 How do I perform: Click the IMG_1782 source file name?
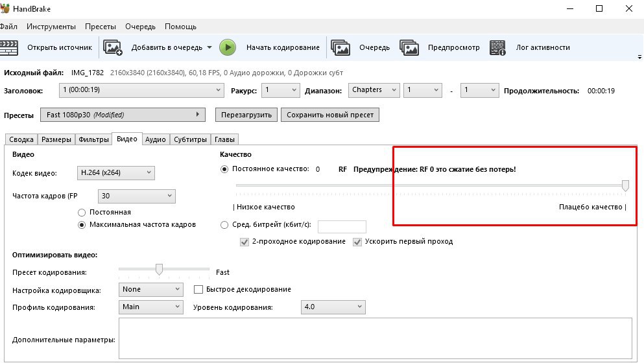pos(88,73)
